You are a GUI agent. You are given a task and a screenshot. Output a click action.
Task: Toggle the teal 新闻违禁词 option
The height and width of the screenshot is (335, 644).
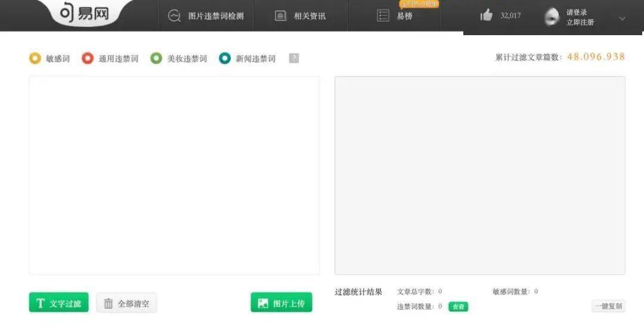point(225,58)
